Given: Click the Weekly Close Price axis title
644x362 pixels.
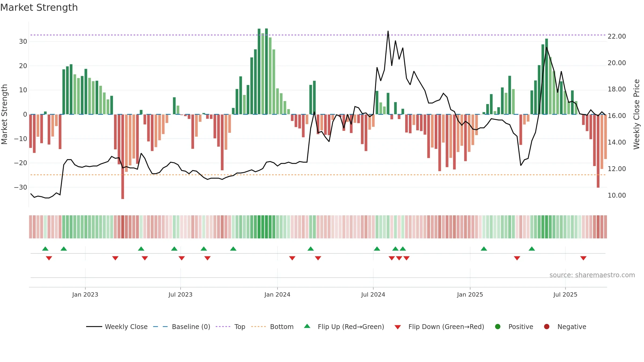Looking at the screenshot, I should coord(636,114).
